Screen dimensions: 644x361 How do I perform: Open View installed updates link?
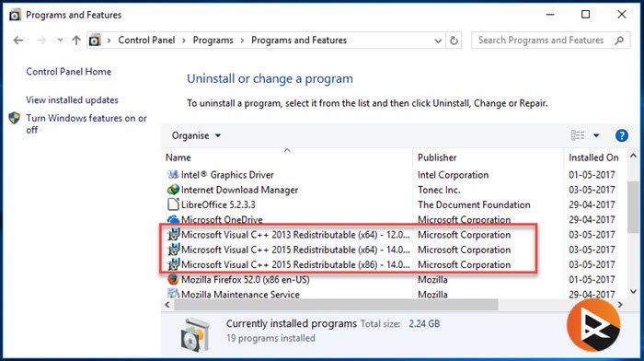point(72,99)
